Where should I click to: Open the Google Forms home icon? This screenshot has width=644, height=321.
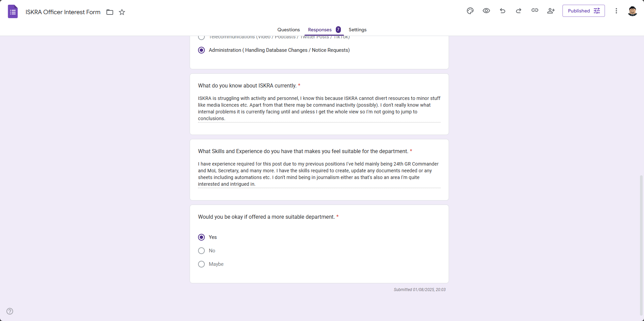pos(13,12)
